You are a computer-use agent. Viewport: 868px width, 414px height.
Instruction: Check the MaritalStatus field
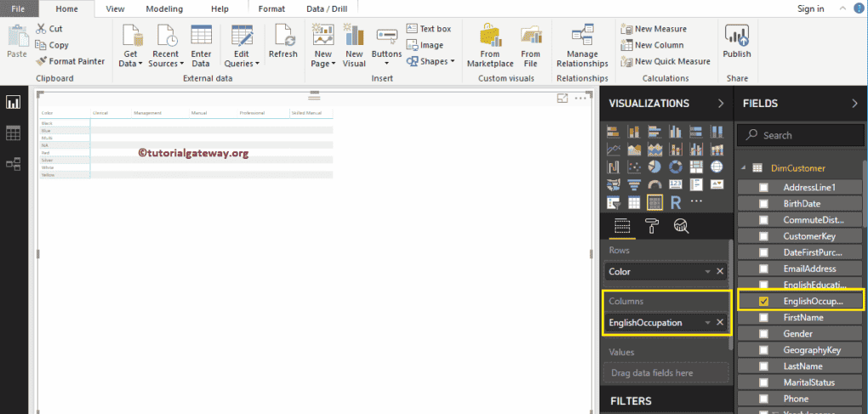click(x=763, y=383)
